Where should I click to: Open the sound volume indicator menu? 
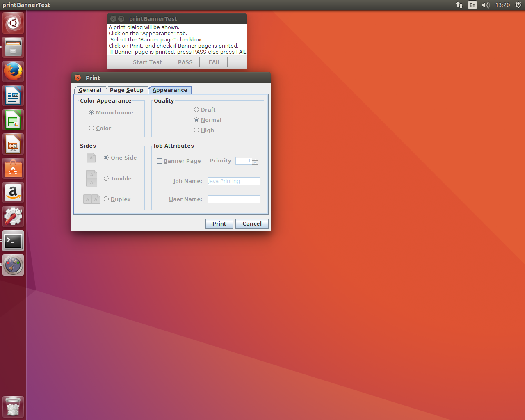(x=485, y=5)
